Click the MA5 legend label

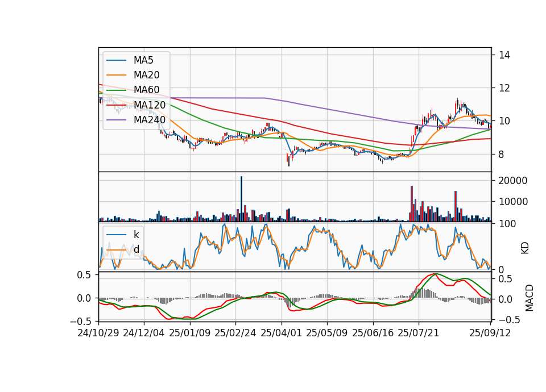coord(143,60)
